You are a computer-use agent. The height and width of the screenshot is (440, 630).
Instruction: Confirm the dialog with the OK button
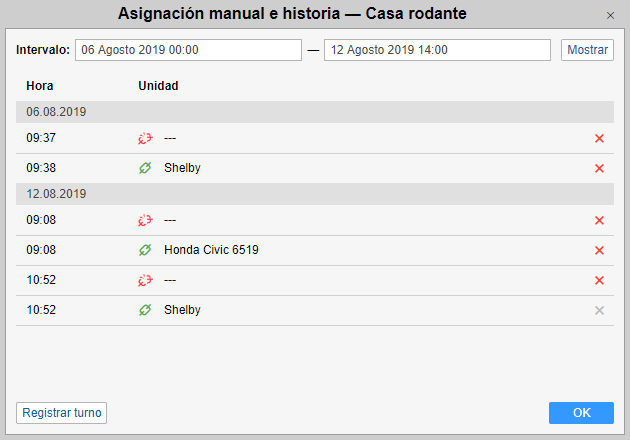581,412
